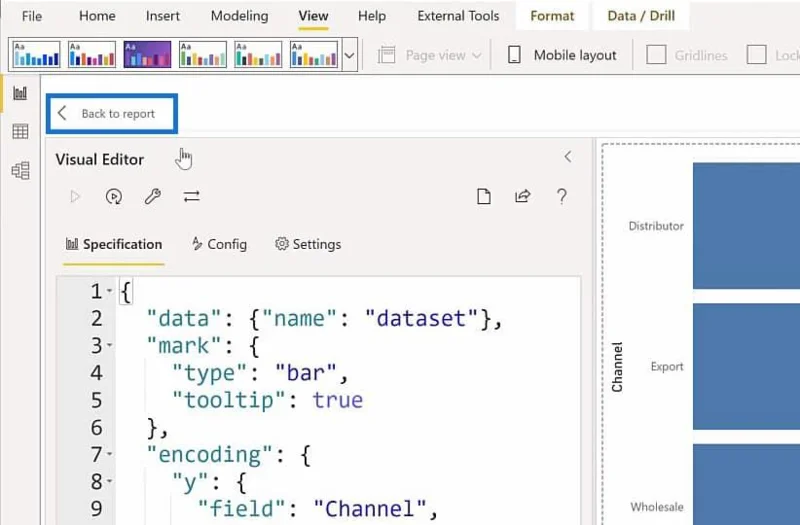Click the Mobile layout button text
Image resolution: width=800 pixels, height=525 pixels.
point(575,55)
